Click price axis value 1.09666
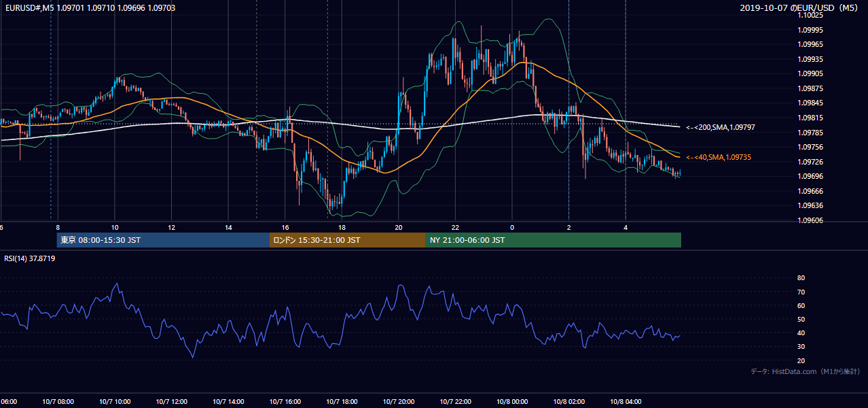The width and height of the screenshot is (868, 408). click(810, 191)
